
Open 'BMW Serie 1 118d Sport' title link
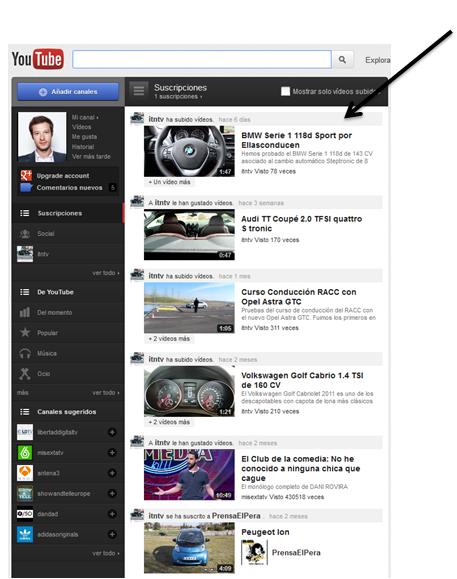point(296,140)
